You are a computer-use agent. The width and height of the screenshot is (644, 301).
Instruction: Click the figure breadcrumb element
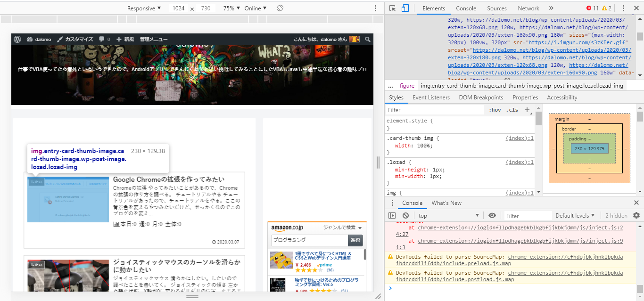[x=407, y=86]
